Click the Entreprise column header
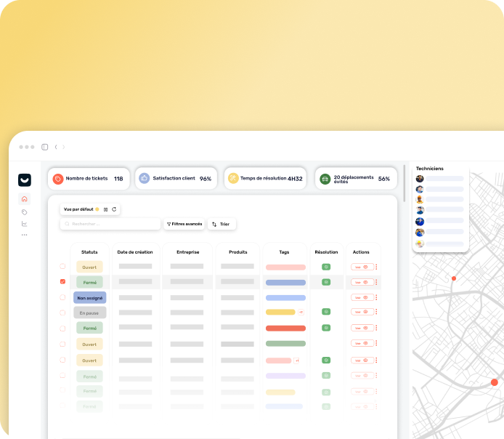Screen dimensions: 504x439 point(187,251)
